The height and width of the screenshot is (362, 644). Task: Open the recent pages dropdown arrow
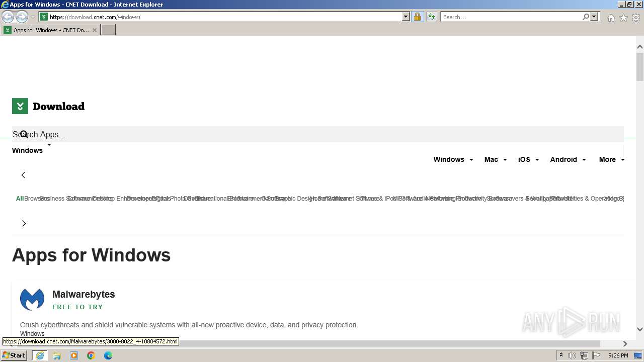pyautogui.click(x=33, y=17)
